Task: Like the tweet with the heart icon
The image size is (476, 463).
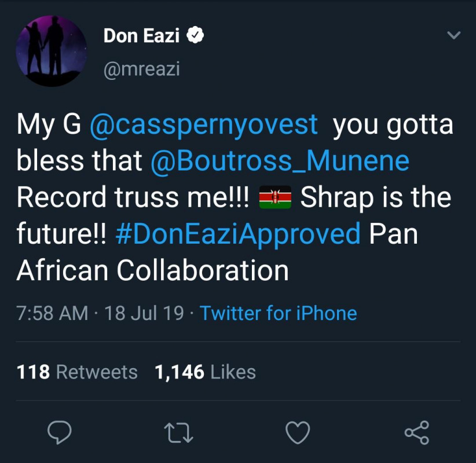Action: [298, 432]
